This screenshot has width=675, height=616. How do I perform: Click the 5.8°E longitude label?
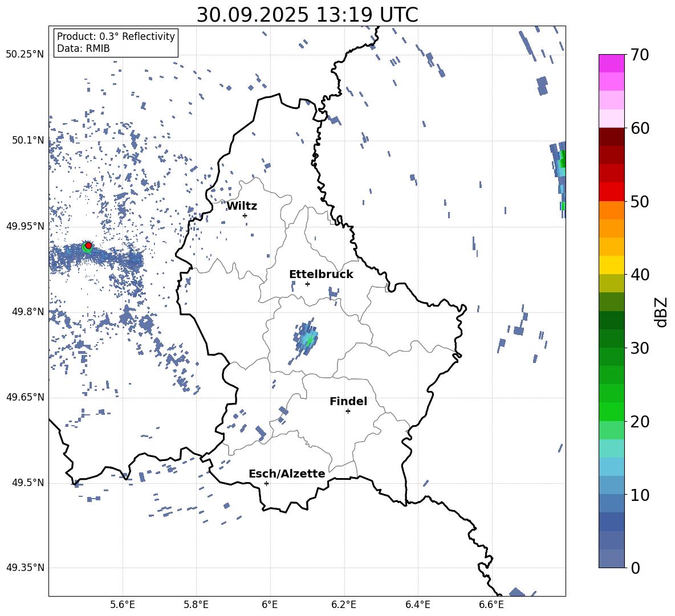(196, 605)
